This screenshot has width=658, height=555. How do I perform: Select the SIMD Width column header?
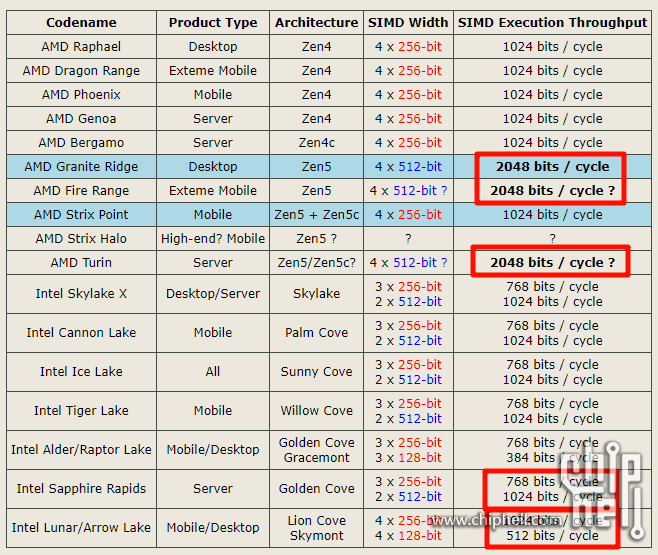tap(408, 23)
